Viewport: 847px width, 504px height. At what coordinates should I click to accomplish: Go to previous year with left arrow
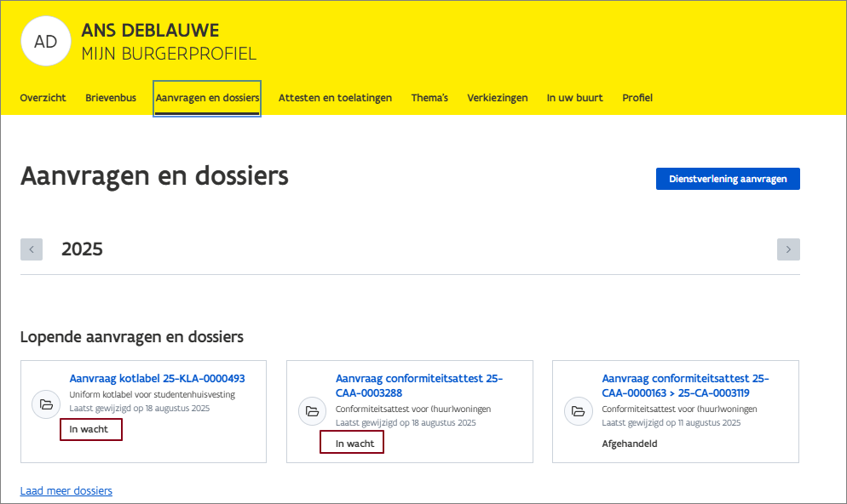(32, 249)
